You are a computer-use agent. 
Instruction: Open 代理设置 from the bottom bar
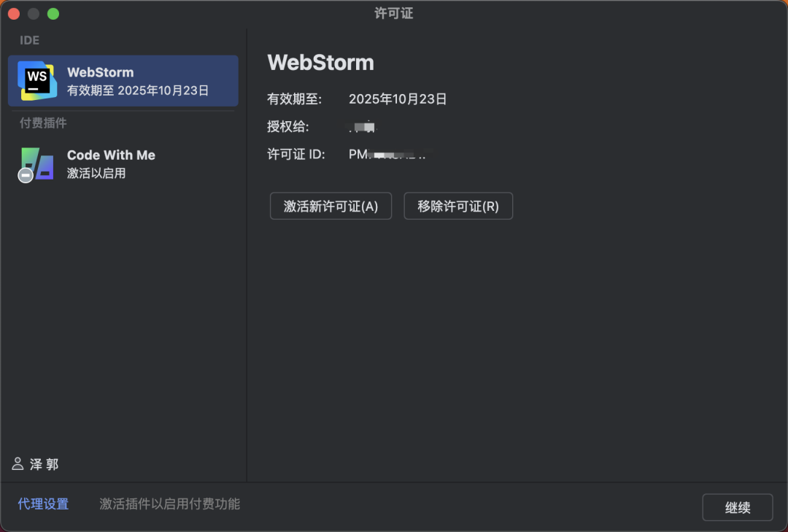pos(42,504)
